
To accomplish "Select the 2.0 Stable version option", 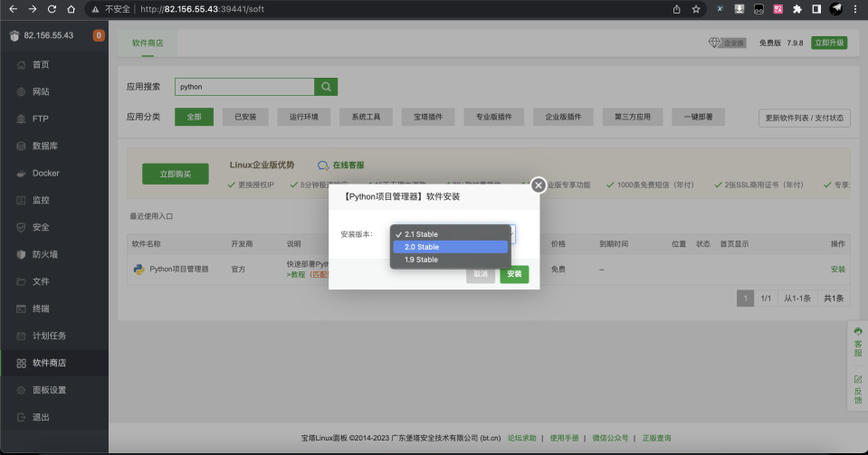I will (x=450, y=247).
